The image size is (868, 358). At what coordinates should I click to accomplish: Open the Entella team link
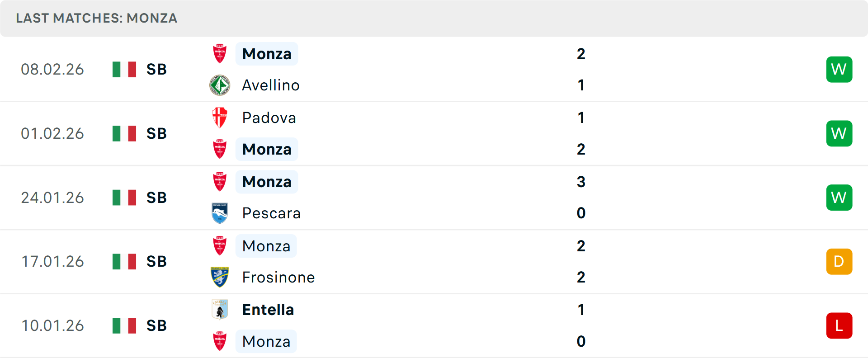point(268,310)
